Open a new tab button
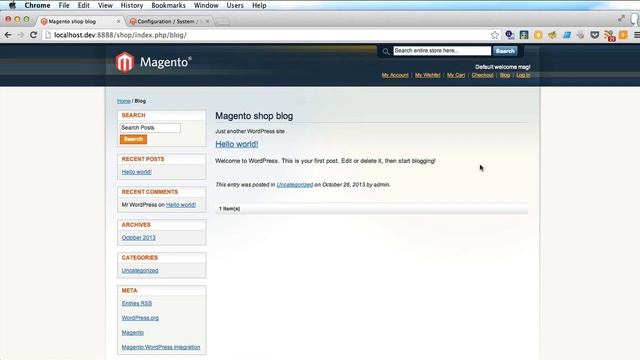This screenshot has height=360, width=640. [222, 22]
